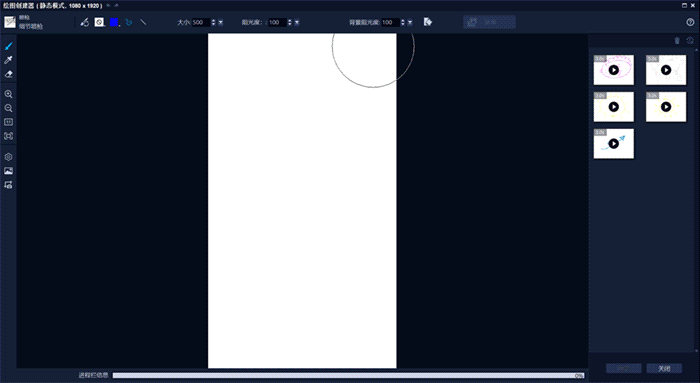Open the blue color picker swatch

[114, 22]
